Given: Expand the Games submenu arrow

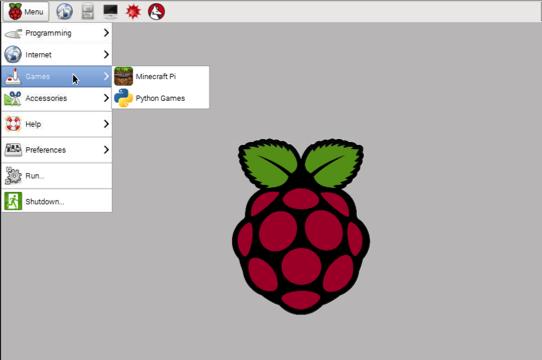Looking at the screenshot, I should 106,76.
